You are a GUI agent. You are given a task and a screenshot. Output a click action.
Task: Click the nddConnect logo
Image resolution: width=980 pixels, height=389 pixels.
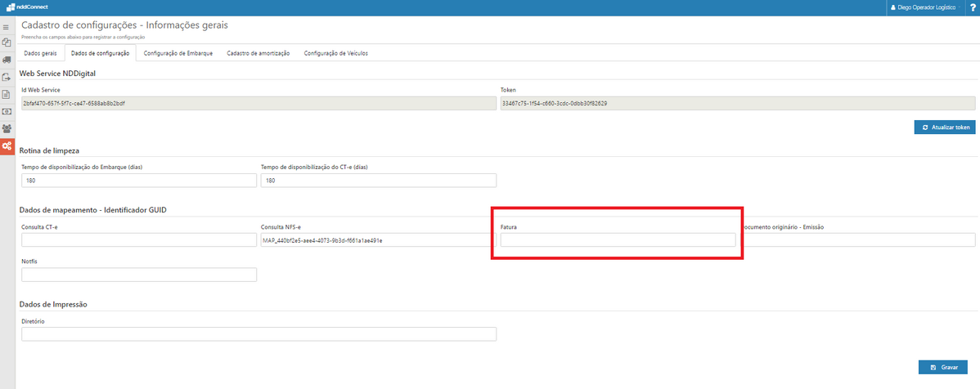pos(26,7)
